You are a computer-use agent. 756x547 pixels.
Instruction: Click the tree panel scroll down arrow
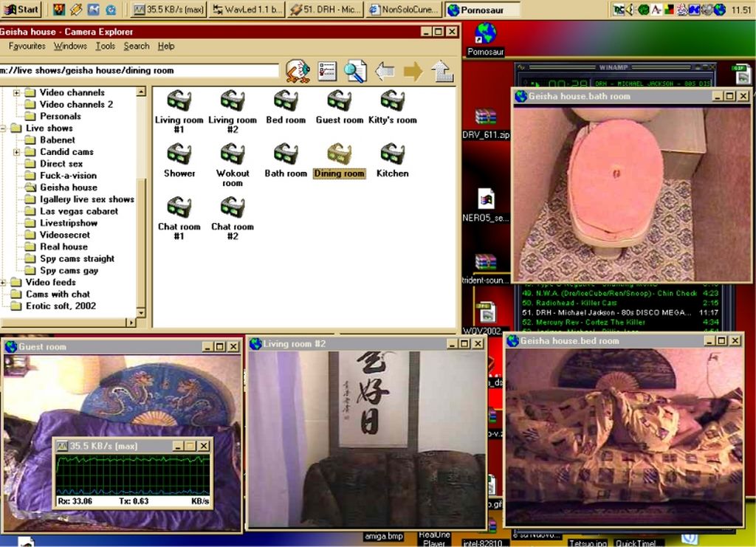(141, 311)
